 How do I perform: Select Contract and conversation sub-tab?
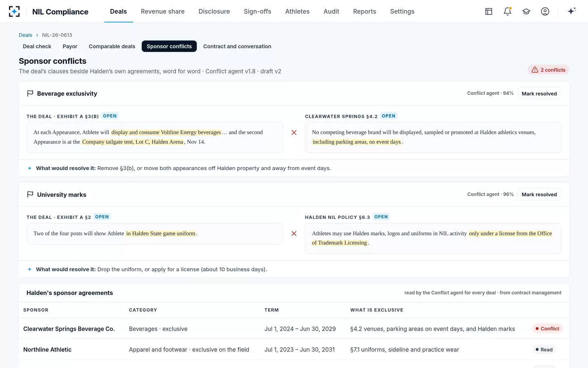(x=237, y=46)
